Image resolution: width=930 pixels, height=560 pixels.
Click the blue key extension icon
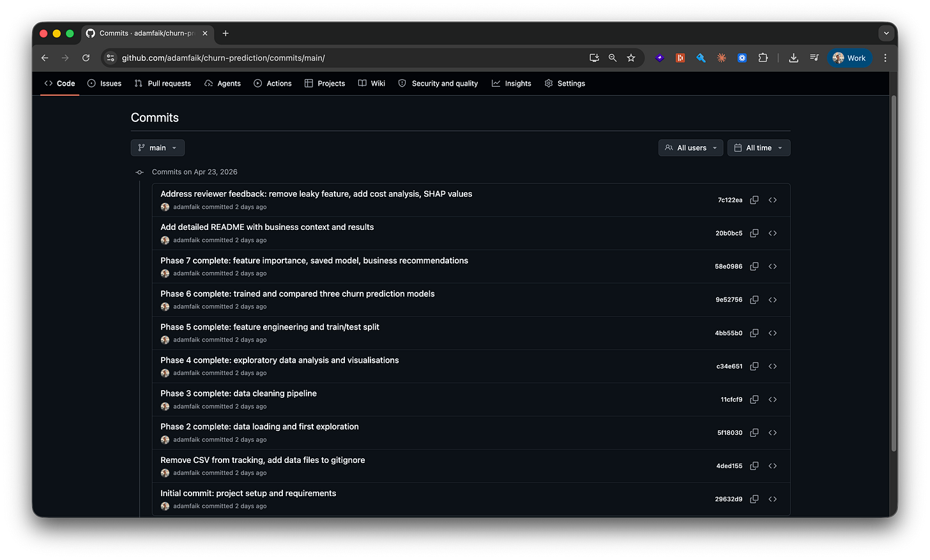tap(701, 57)
